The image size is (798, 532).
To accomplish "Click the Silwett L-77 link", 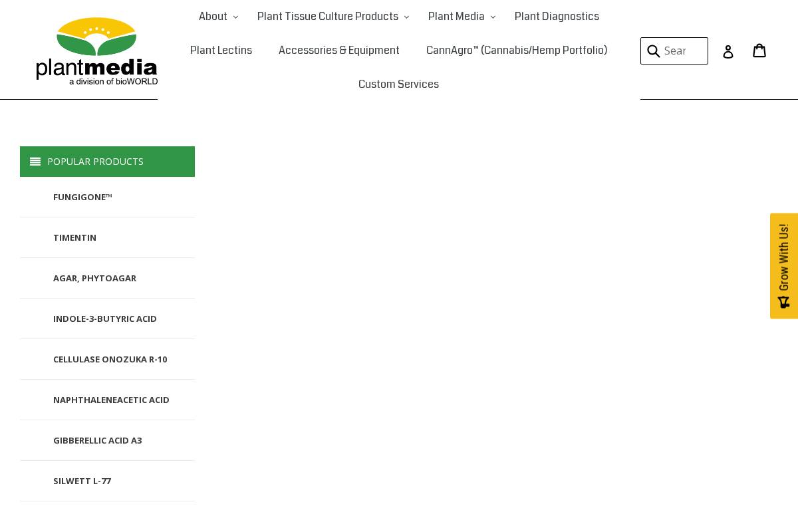I will pos(82,481).
